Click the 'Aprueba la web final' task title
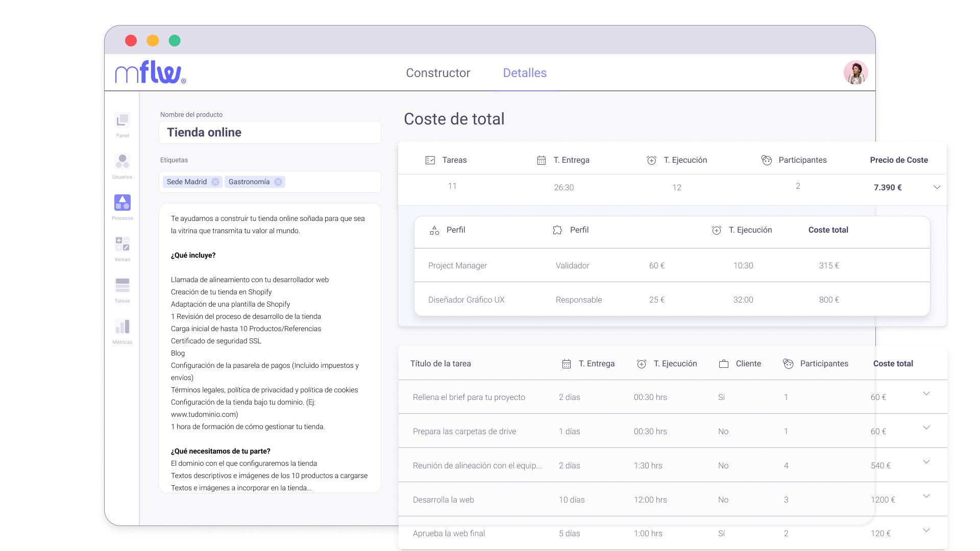Image resolution: width=980 pixels, height=551 pixels. pos(449,534)
